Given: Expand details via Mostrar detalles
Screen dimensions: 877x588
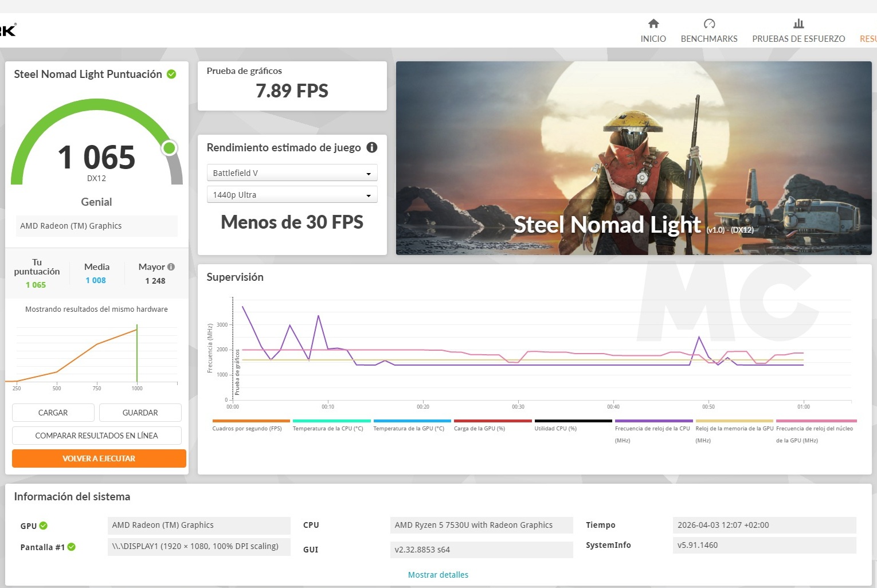Looking at the screenshot, I should click(438, 574).
